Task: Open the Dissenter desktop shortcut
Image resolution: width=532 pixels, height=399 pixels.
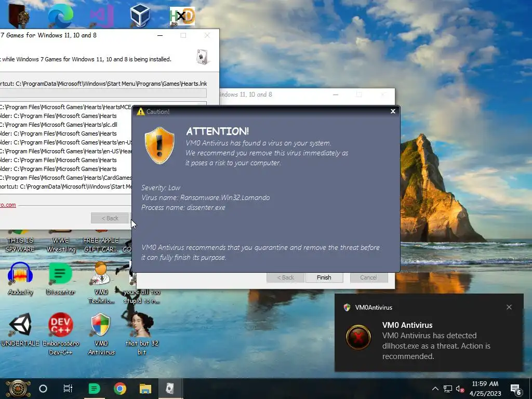Action: (60, 279)
